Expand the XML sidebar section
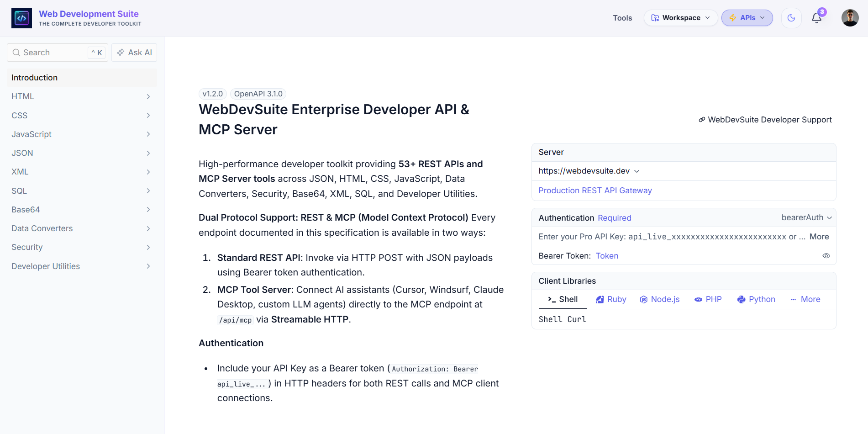Image resolution: width=868 pixels, height=434 pixels. (82, 172)
